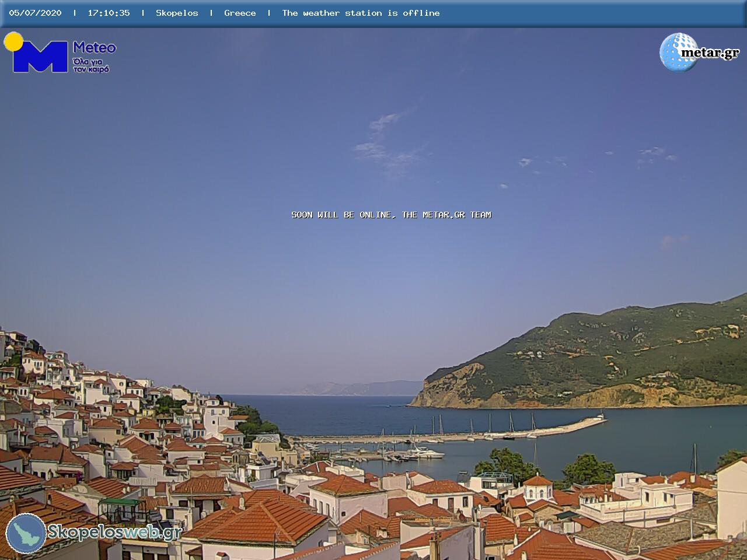Click the Skopelos location label

tap(177, 13)
